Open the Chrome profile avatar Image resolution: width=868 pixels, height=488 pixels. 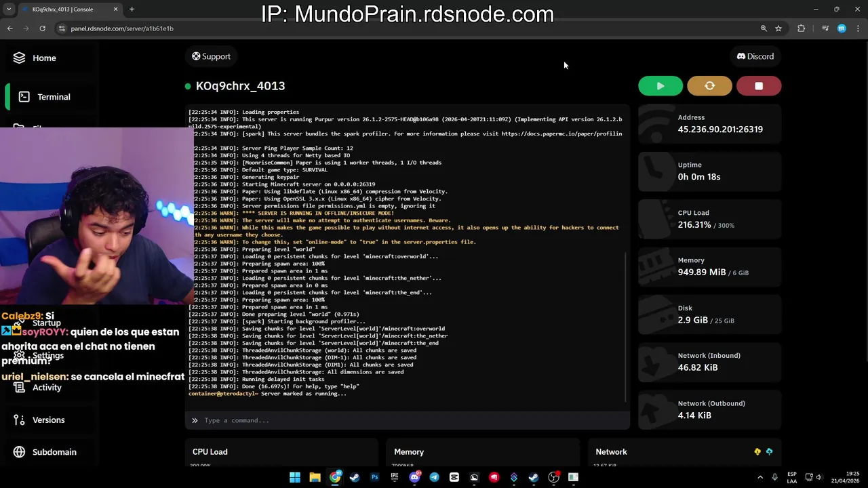[x=842, y=28]
